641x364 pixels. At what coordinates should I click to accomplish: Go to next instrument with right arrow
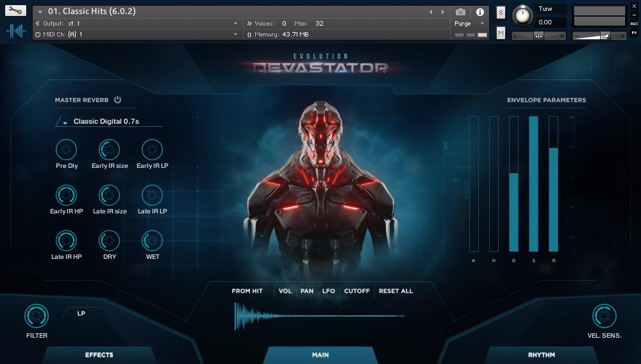click(443, 12)
